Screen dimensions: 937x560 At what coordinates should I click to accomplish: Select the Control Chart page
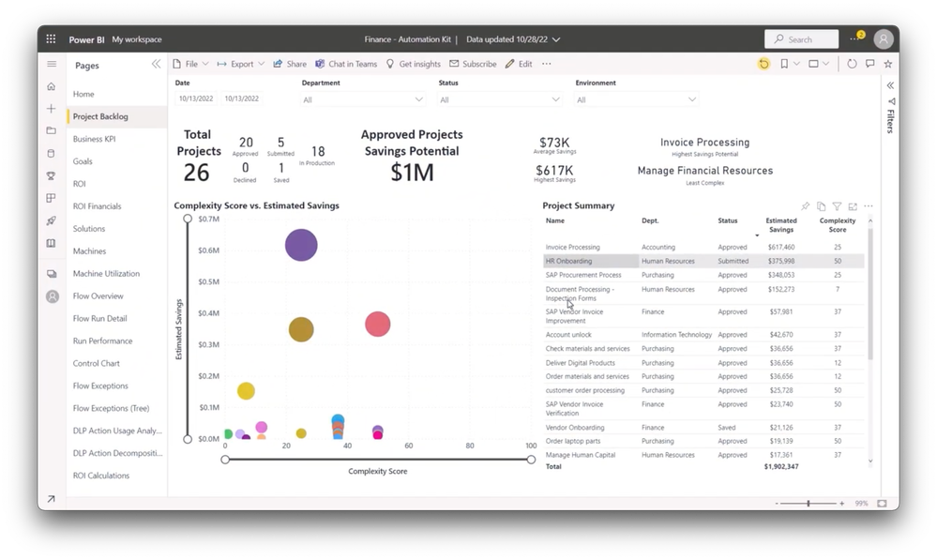tap(97, 363)
